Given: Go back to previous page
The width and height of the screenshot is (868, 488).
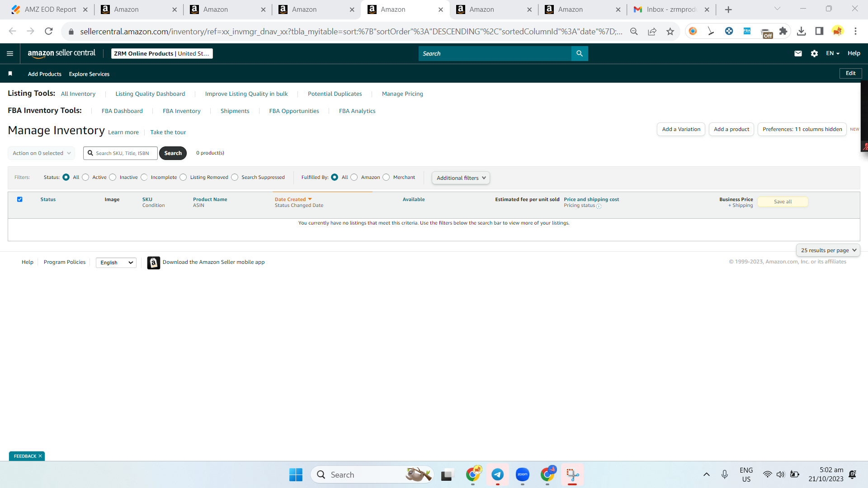Looking at the screenshot, I should point(13,31).
